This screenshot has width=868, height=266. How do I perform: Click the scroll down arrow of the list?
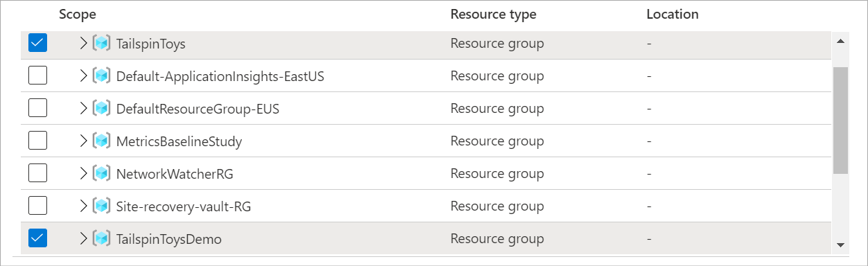(840, 245)
